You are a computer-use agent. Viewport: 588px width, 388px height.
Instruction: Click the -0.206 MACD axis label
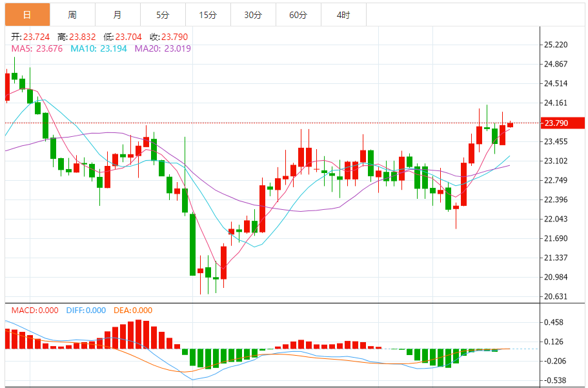[x=554, y=361]
